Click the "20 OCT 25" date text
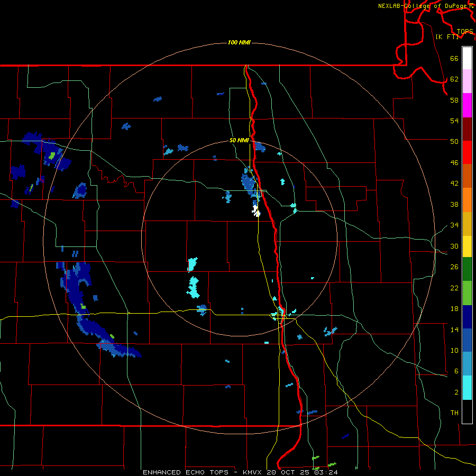 tap(289, 472)
